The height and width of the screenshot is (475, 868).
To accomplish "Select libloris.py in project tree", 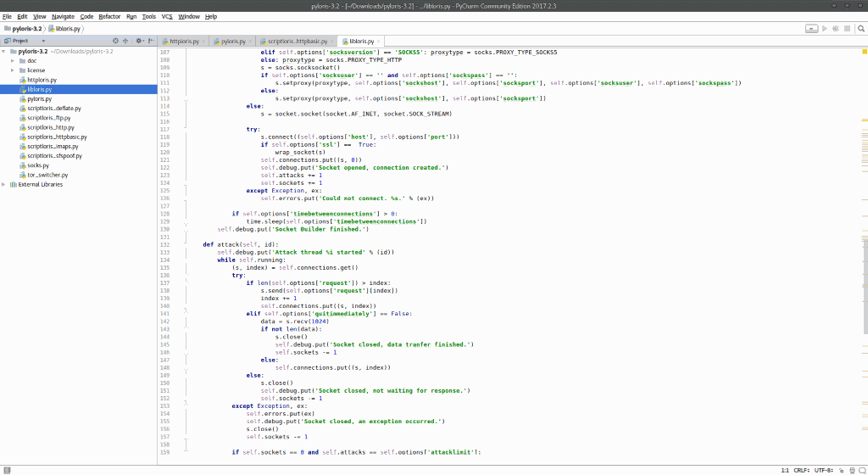I will pyautogui.click(x=39, y=89).
